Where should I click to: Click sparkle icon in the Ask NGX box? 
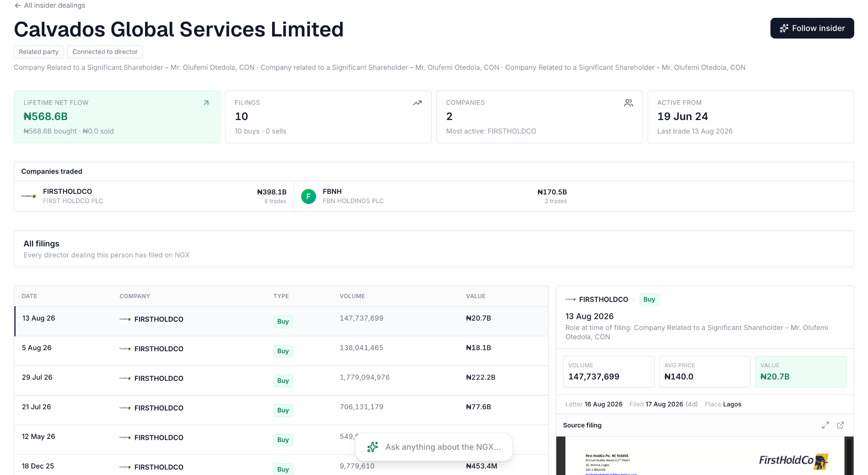click(373, 447)
